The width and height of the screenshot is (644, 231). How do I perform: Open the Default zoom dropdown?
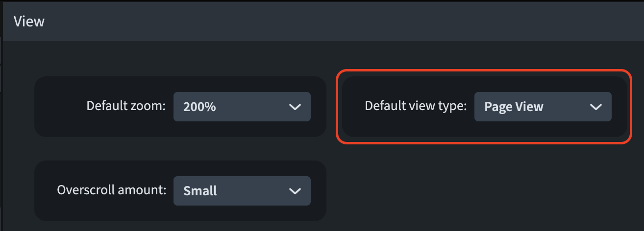click(242, 107)
